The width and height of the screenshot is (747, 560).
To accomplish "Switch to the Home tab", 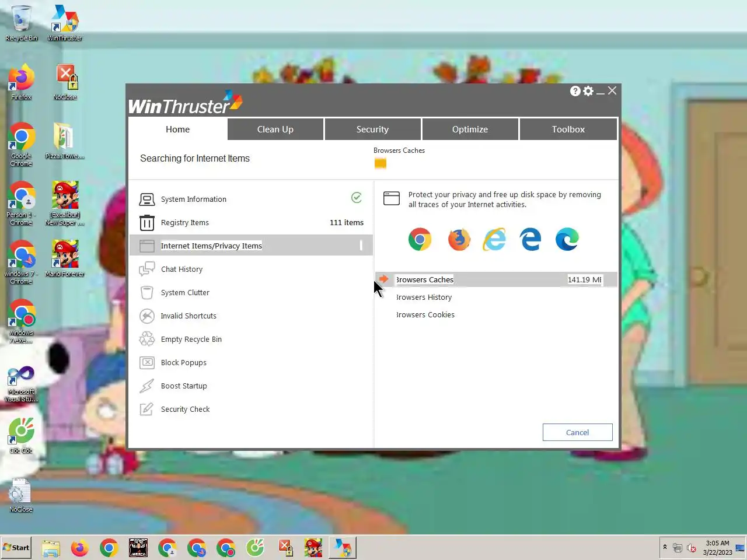I will [177, 129].
